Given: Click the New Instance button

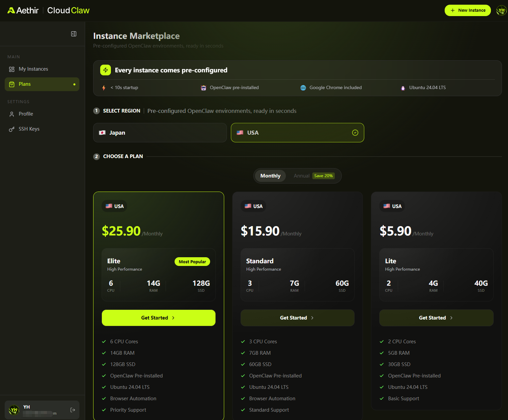Looking at the screenshot, I should click(x=467, y=10).
